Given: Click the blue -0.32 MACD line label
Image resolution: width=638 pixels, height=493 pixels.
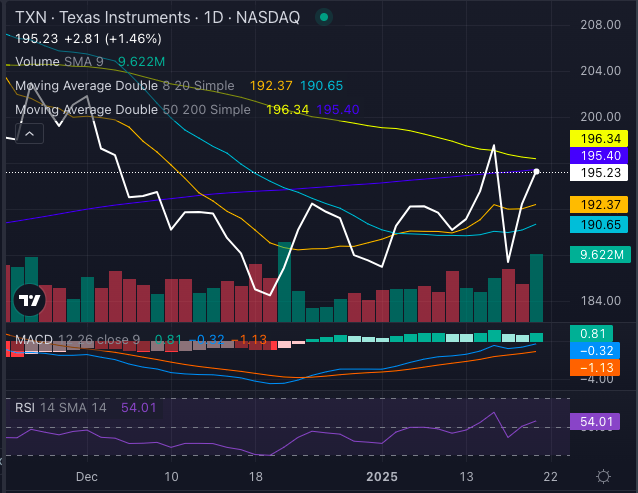Looking at the screenshot, I should coord(595,351).
